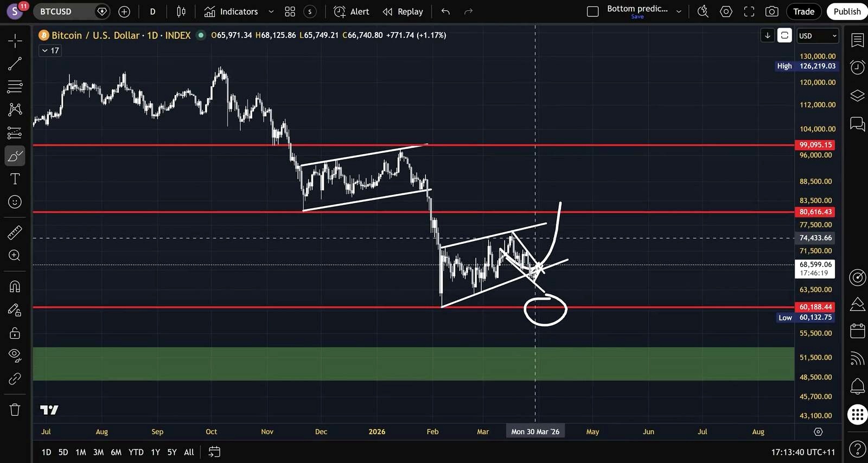The height and width of the screenshot is (463, 868).
Task: Switch chart range to 5D
Action: pos(63,452)
